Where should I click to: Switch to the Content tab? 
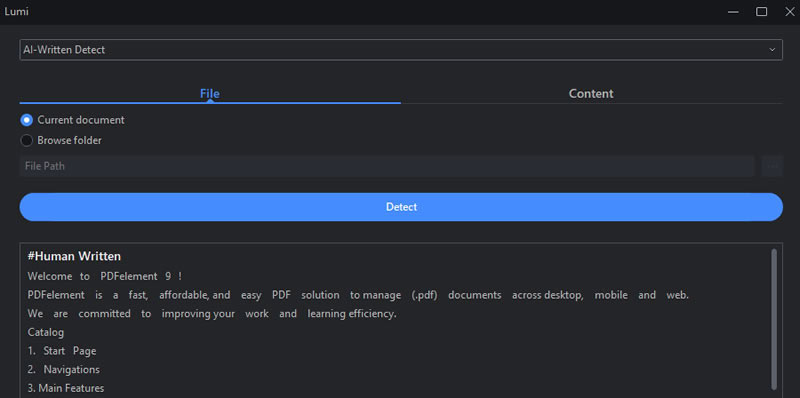point(591,94)
